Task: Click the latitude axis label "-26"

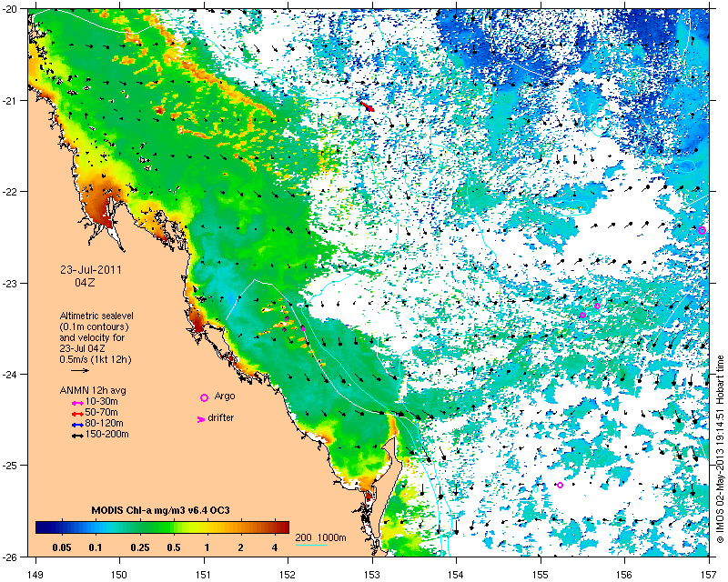Action: pyautogui.click(x=9, y=557)
